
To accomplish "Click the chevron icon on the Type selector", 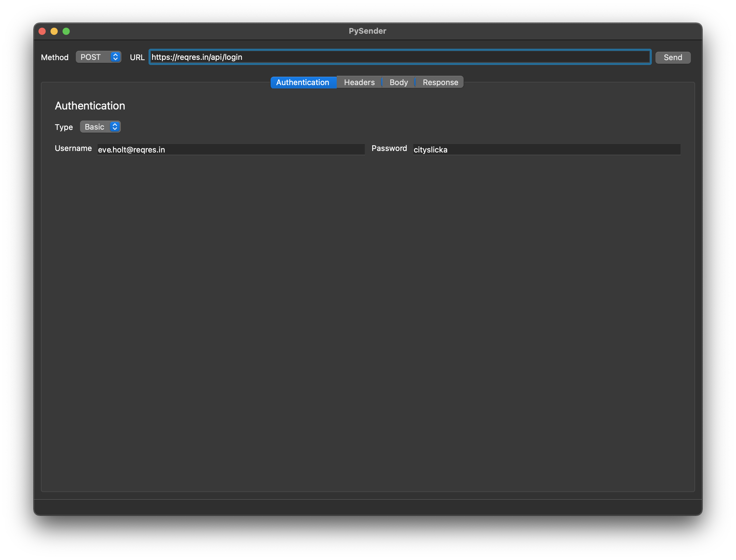I will (115, 127).
